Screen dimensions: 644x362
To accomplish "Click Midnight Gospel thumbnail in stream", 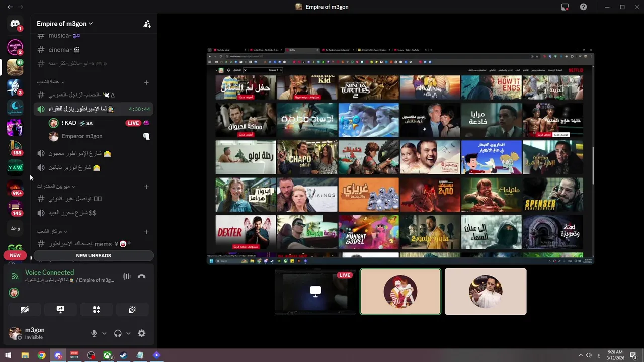I will 368,233.
